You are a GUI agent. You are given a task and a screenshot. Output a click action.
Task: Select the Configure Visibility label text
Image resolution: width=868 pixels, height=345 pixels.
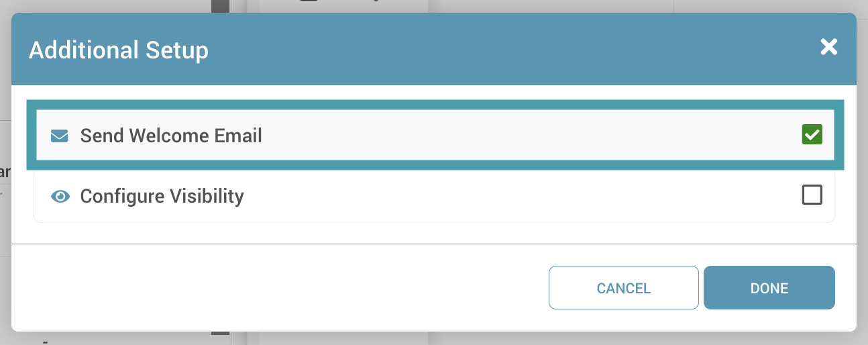(162, 196)
